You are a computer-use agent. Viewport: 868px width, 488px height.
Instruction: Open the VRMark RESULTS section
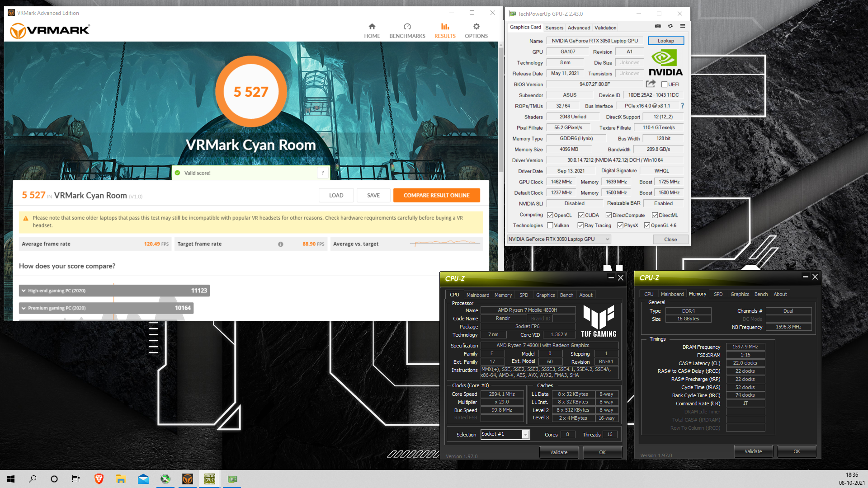[445, 31]
